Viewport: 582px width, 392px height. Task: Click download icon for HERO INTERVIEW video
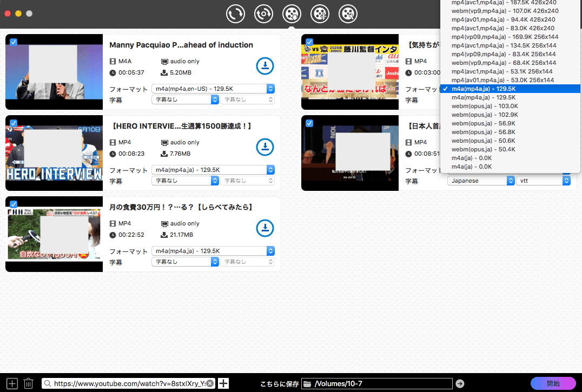point(264,147)
